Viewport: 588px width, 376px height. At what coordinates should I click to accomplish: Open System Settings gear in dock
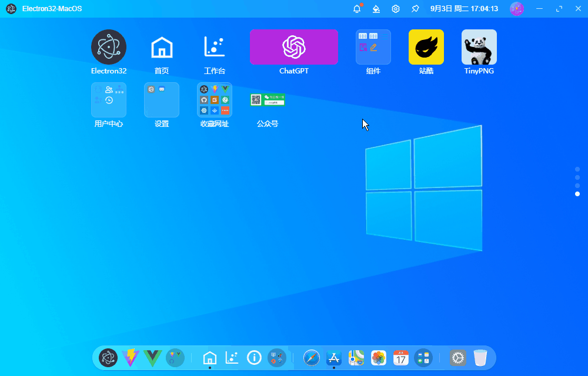tap(458, 358)
